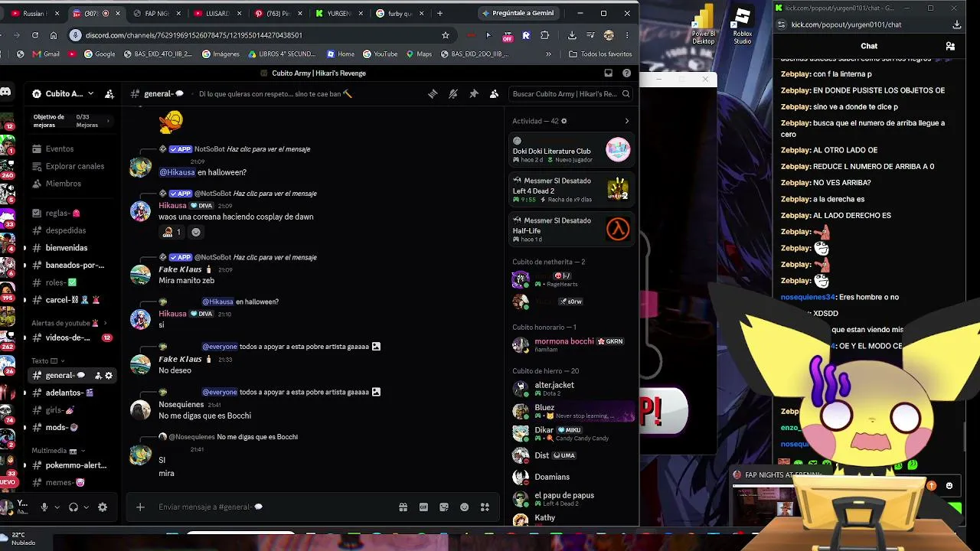Open user settings gear icon

[103, 507]
